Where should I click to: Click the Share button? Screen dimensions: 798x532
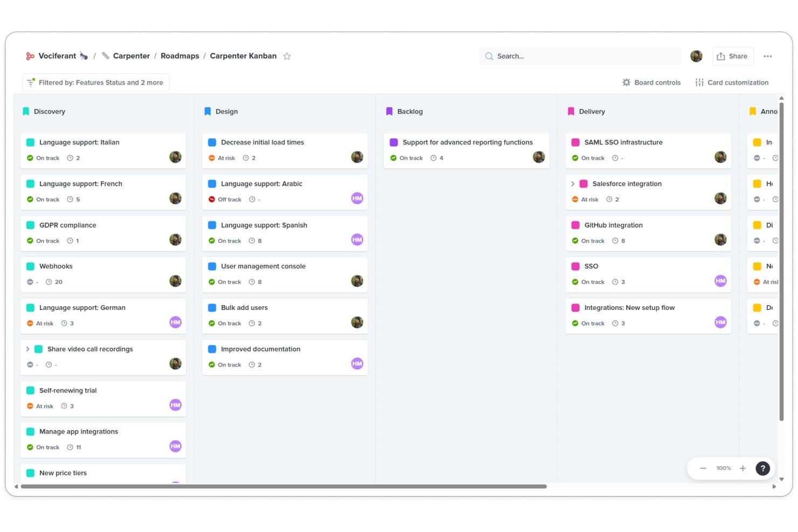pyautogui.click(x=732, y=56)
